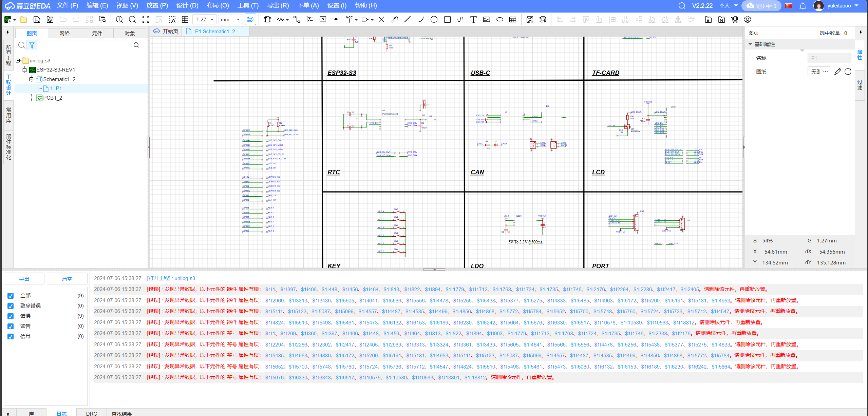This screenshot has height=416, width=868.
Task: Toggle the 错误 log filter checkbox
Action: [11, 316]
